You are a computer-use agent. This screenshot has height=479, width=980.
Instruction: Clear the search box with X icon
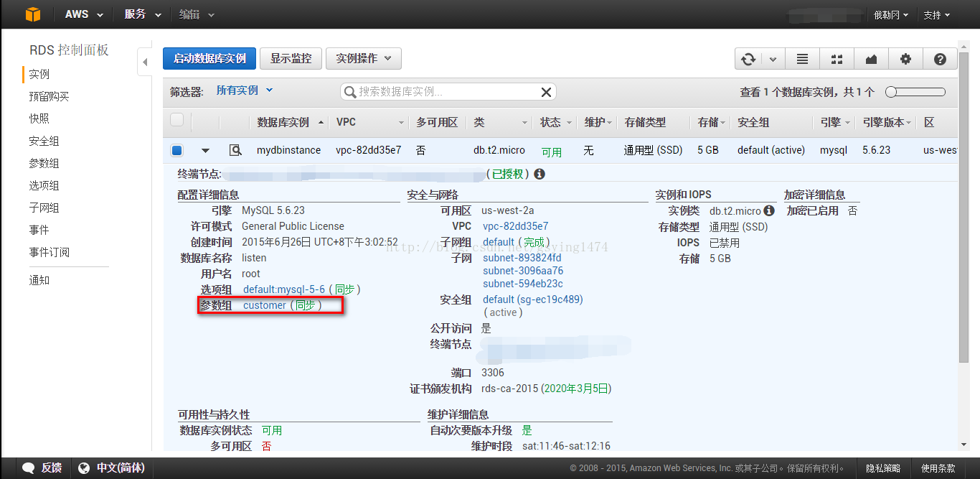click(546, 92)
